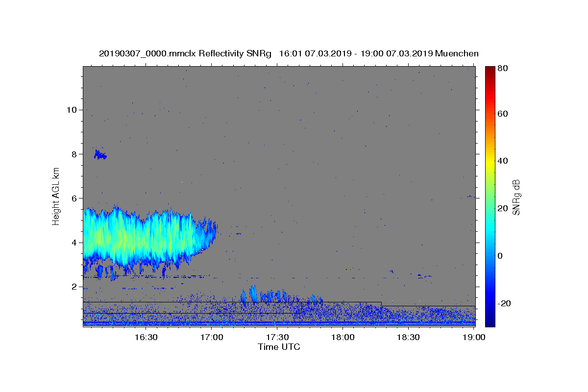Screen dimensions: 588x392
Task: Click the 'Height AGL km' y-axis label
Action: [x=56, y=196]
